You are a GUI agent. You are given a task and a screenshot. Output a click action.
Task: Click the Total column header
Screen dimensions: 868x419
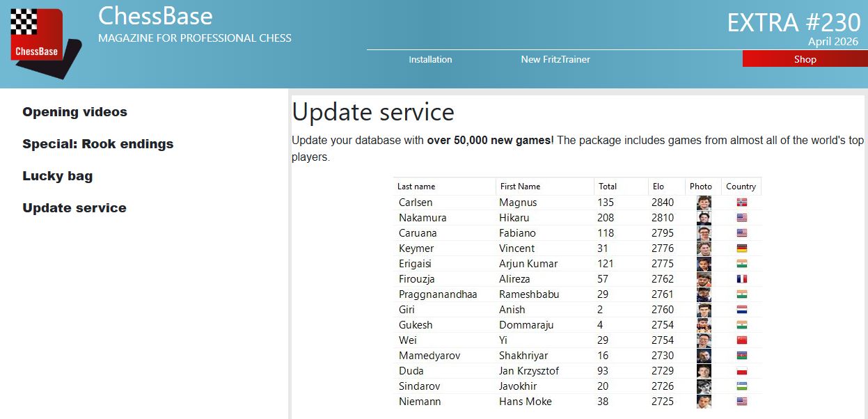point(608,187)
